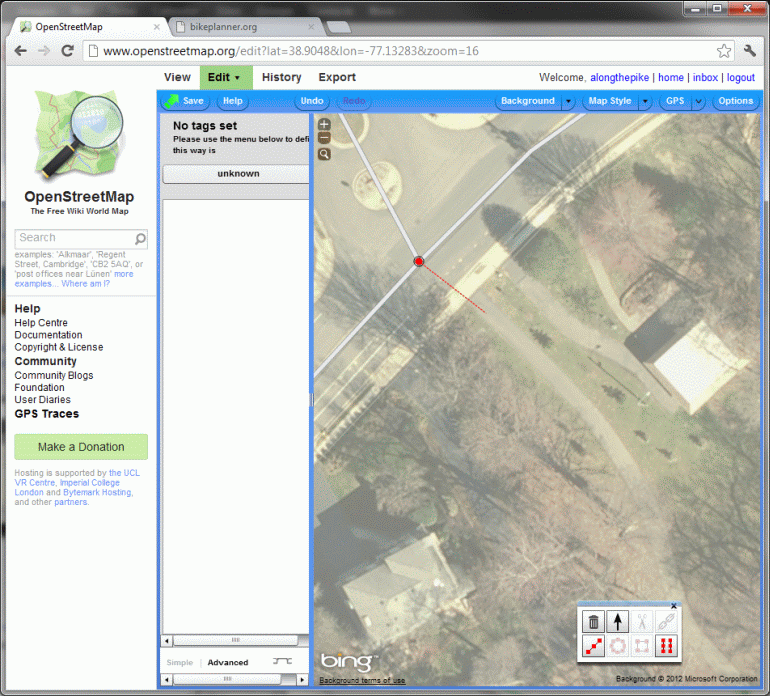The height and width of the screenshot is (696, 770).
Task: Click the GPS button
Action: pyautogui.click(x=675, y=101)
